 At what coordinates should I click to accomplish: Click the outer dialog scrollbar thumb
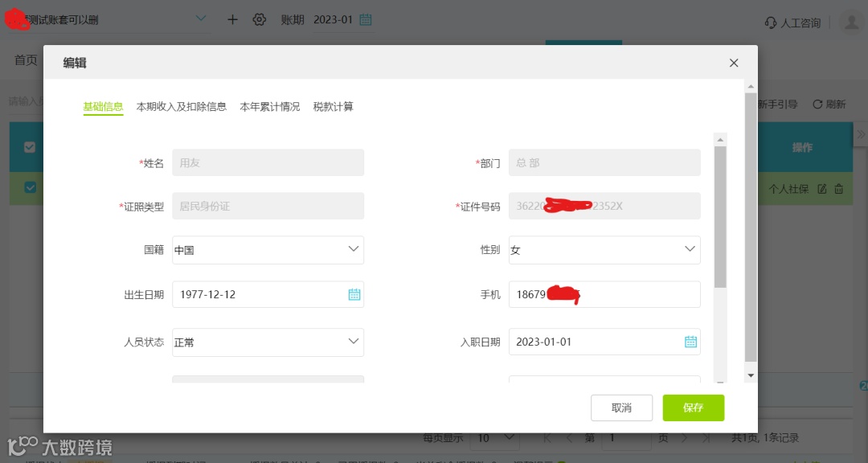751,227
